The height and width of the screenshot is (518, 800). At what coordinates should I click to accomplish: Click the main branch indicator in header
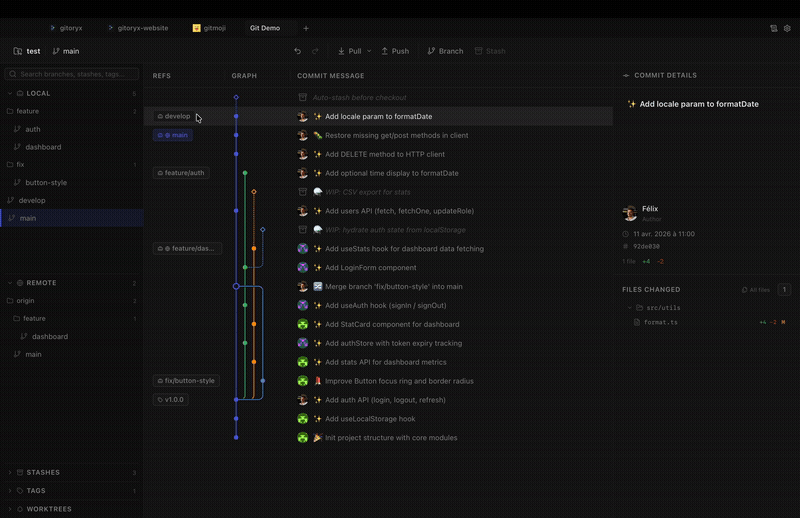66,51
